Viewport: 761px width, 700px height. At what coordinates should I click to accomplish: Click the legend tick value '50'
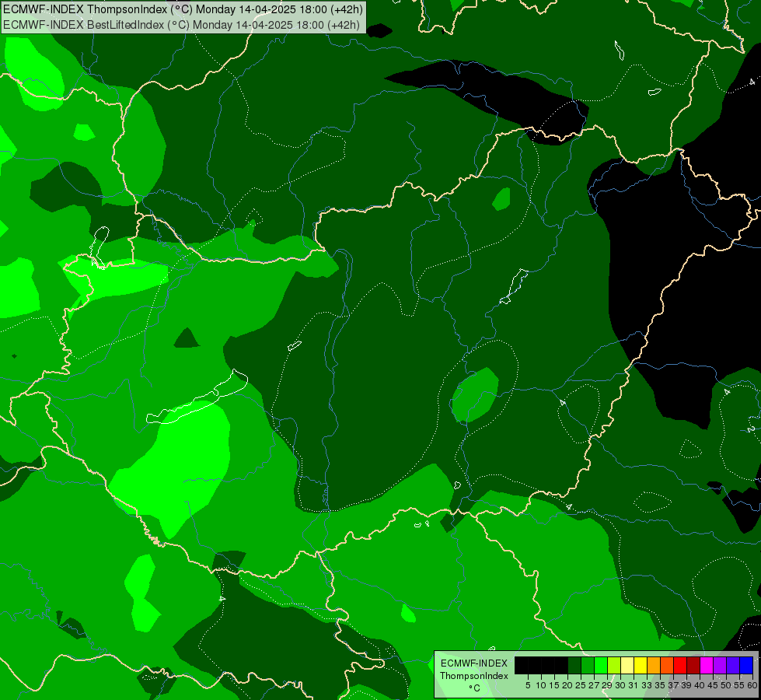coord(725,685)
